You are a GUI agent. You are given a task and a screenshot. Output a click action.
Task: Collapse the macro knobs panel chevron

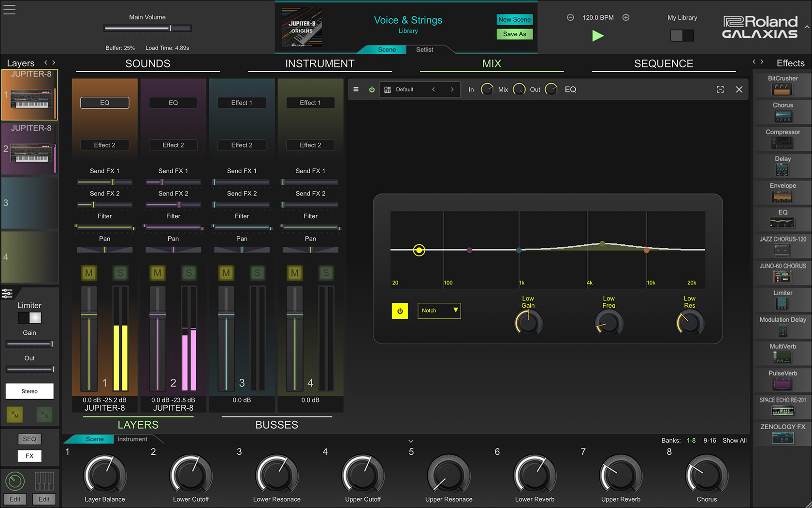click(411, 441)
